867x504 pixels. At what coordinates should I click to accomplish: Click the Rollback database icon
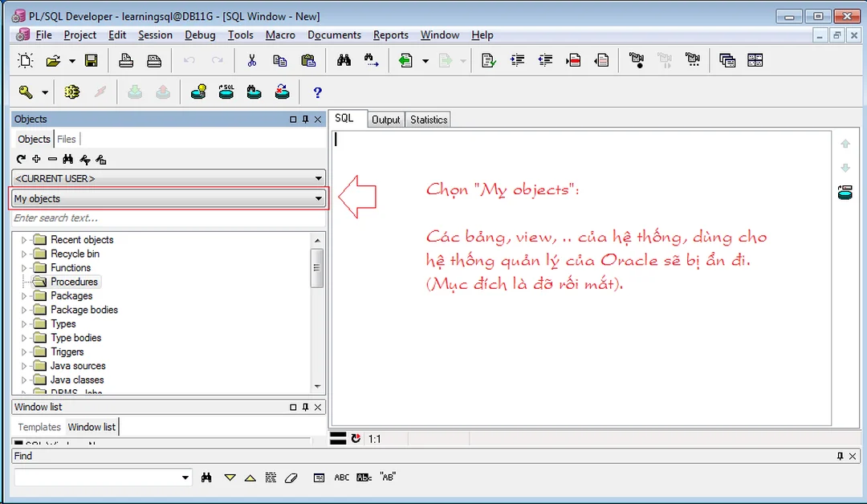click(162, 91)
